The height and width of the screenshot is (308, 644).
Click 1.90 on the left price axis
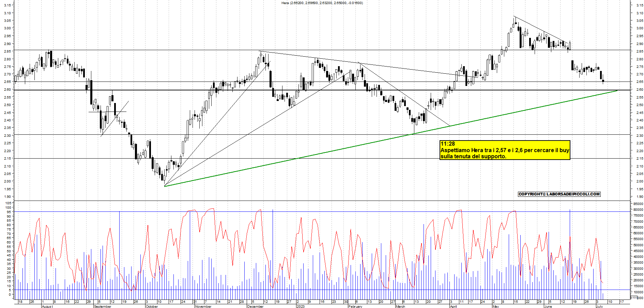(8, 196)
